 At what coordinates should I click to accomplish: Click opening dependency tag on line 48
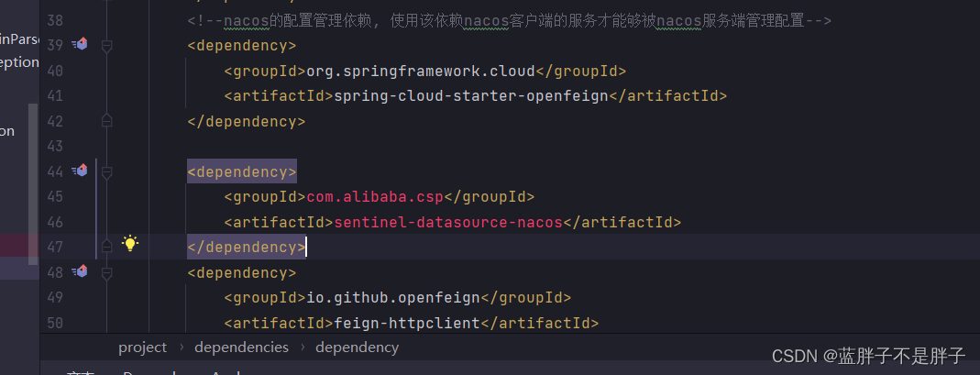pyautogui.click(x=242, y=272)
